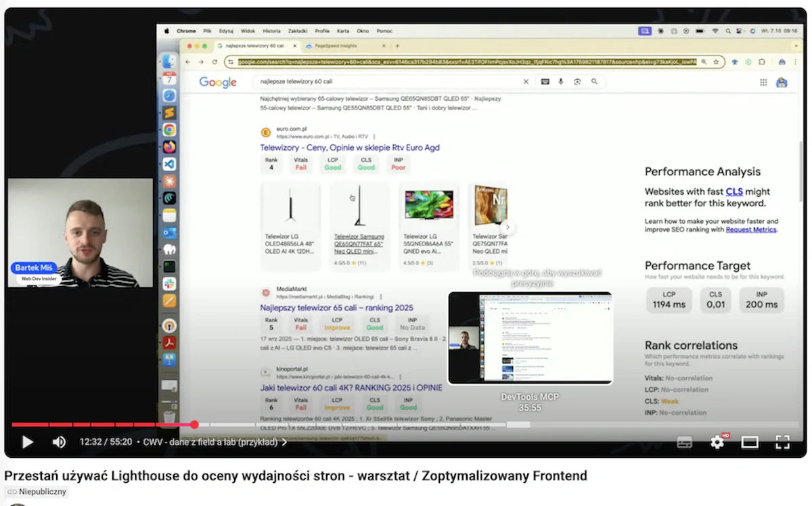The image size is (812, 506).
Task: Open Spotlight search in the menu bar
Action: 727,30
